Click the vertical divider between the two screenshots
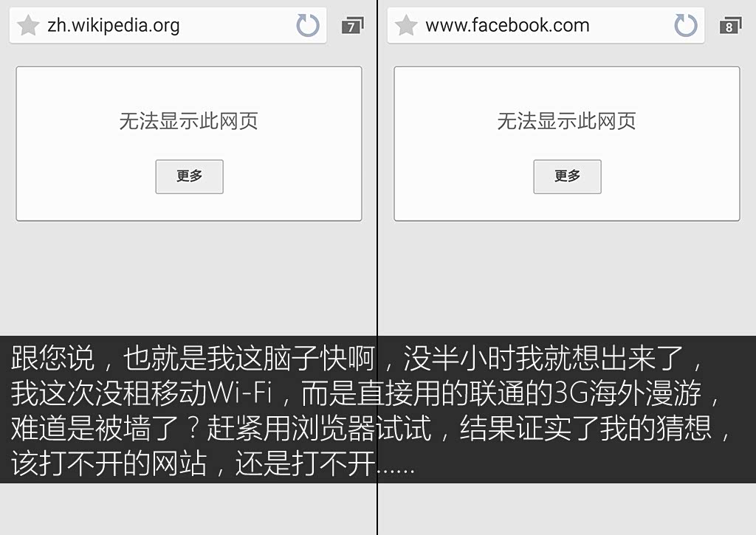This screenshot has height=535, width=756. [x=377, y=267]
